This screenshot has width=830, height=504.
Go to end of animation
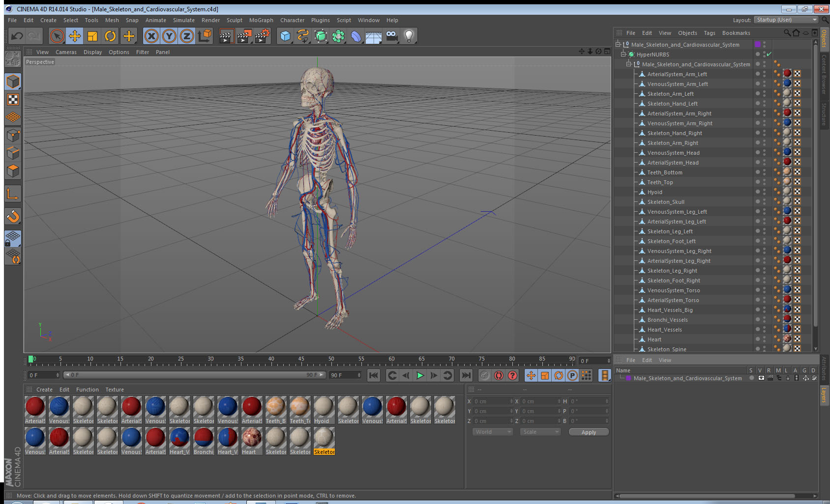[x=466, y=375]
